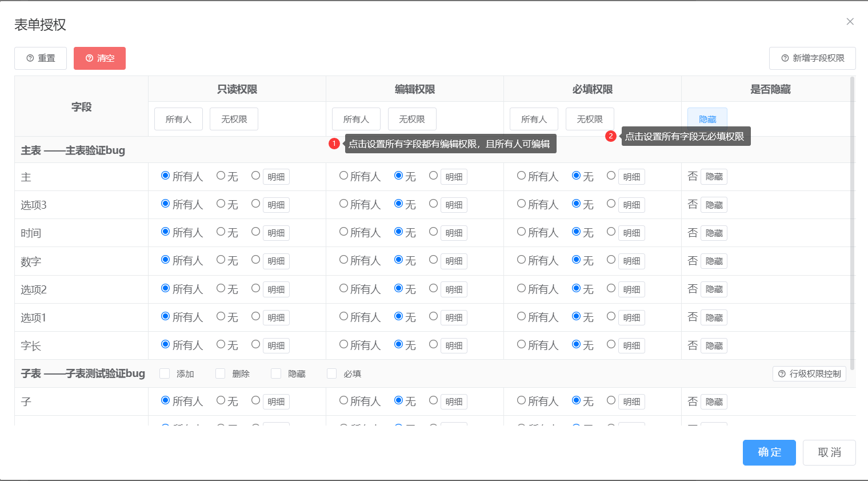Close the 表单授权 dialog with X icon
868x481 pixels.
850,22
